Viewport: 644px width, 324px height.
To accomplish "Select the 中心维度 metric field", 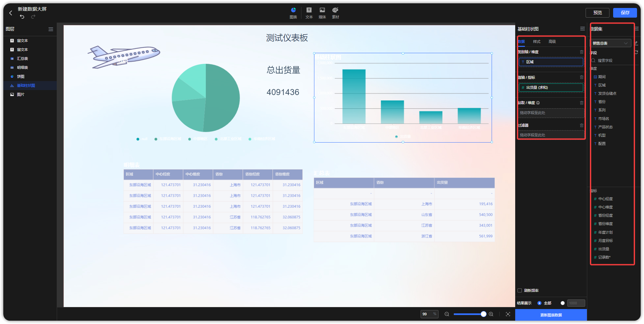I will pos(605,207).
